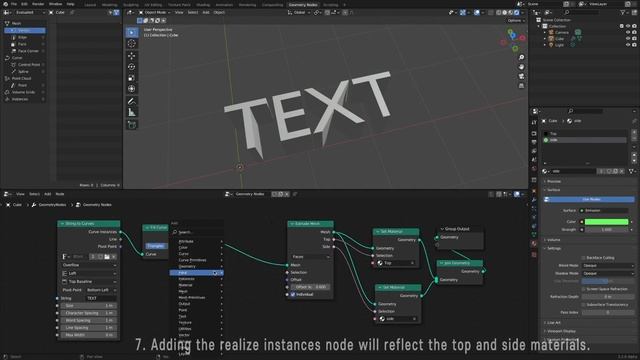
Task: Select the Top material slot
Action: [584, 133]
